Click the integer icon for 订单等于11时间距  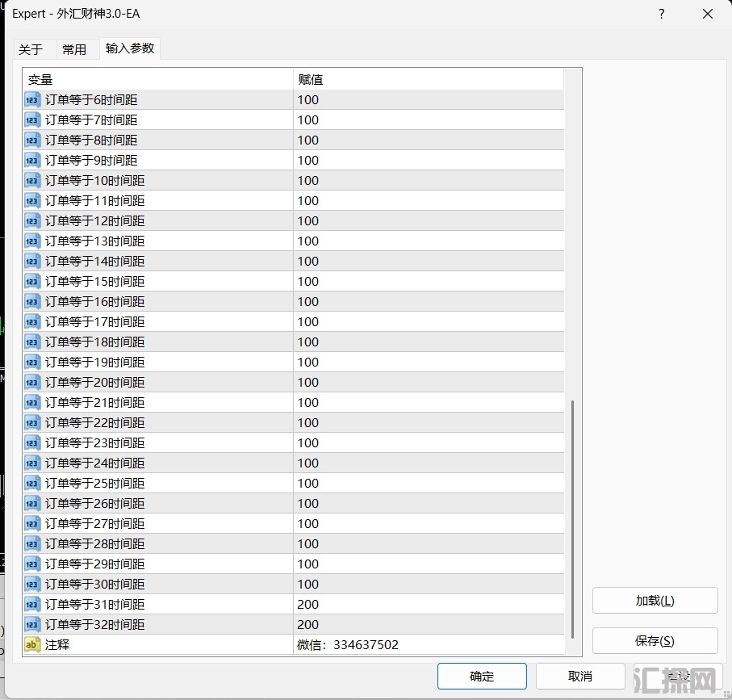click(32, 201)
